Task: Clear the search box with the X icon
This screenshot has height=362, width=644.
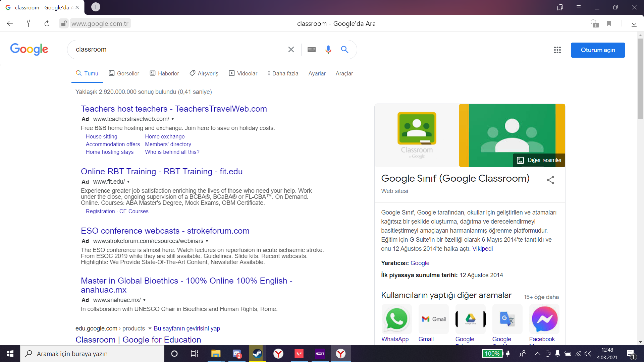Action: [291, 50]
